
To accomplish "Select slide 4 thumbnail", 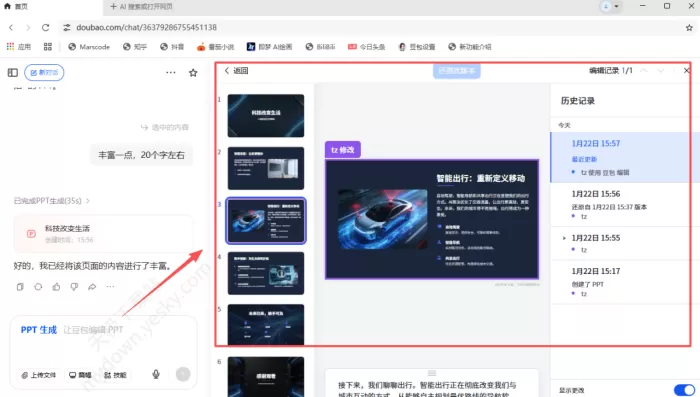I will pyautogui.click(x=266, y=273).
